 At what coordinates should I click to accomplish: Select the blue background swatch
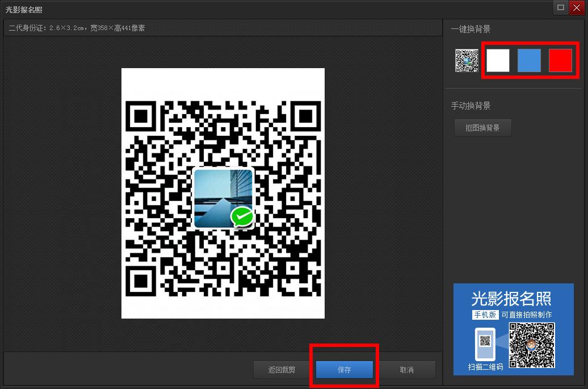click(x=529, y=60)
